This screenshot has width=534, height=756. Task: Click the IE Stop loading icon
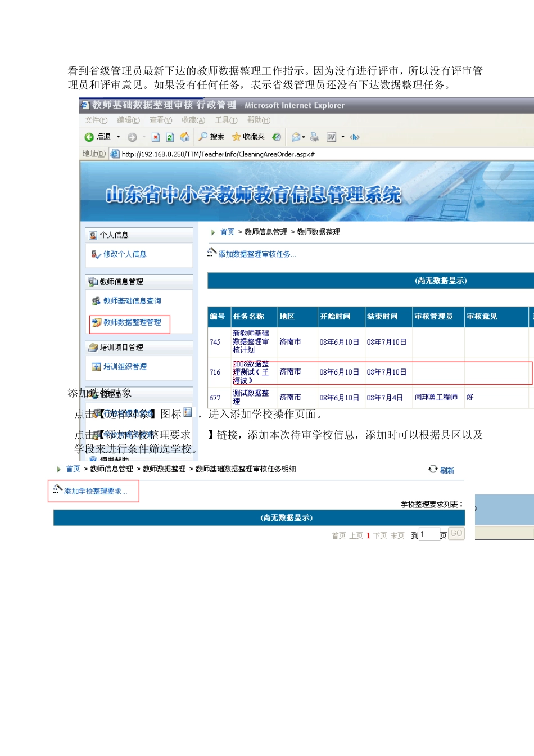point(156,137)
